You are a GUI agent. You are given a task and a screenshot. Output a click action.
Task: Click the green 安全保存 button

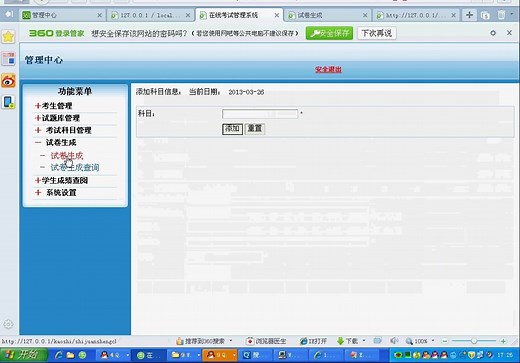click(x=329, y=33)
